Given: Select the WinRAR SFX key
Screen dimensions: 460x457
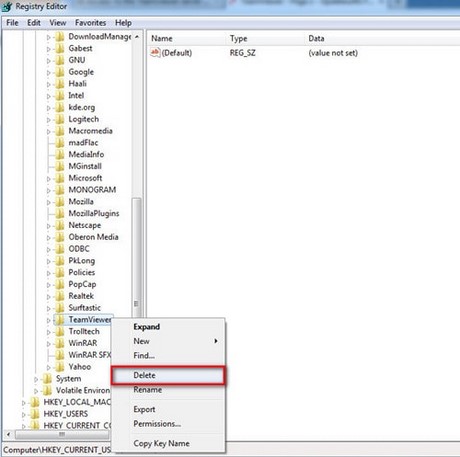Looking at the screenshot, I should (89, 355).
